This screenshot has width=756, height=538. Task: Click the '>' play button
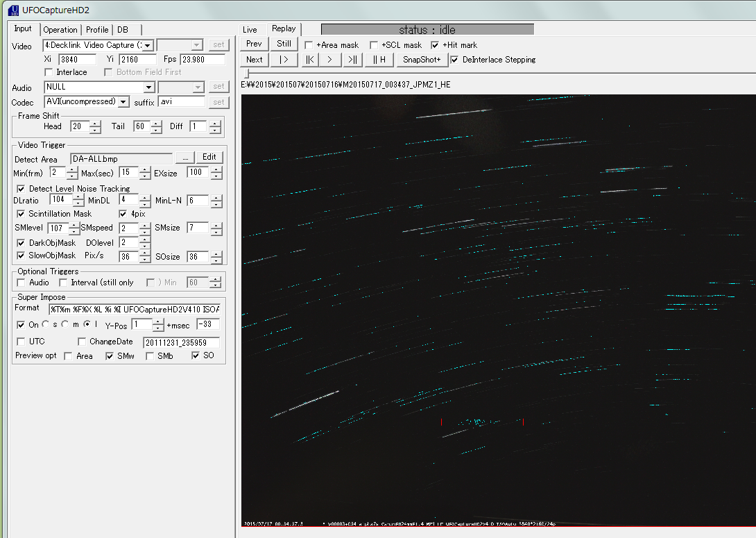pyautogui.click(x=329, y=60)
